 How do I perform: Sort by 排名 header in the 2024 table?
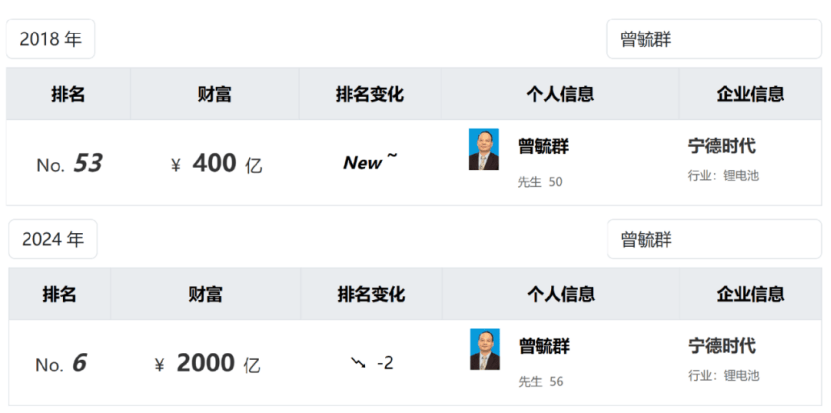[x=59, y=294]
